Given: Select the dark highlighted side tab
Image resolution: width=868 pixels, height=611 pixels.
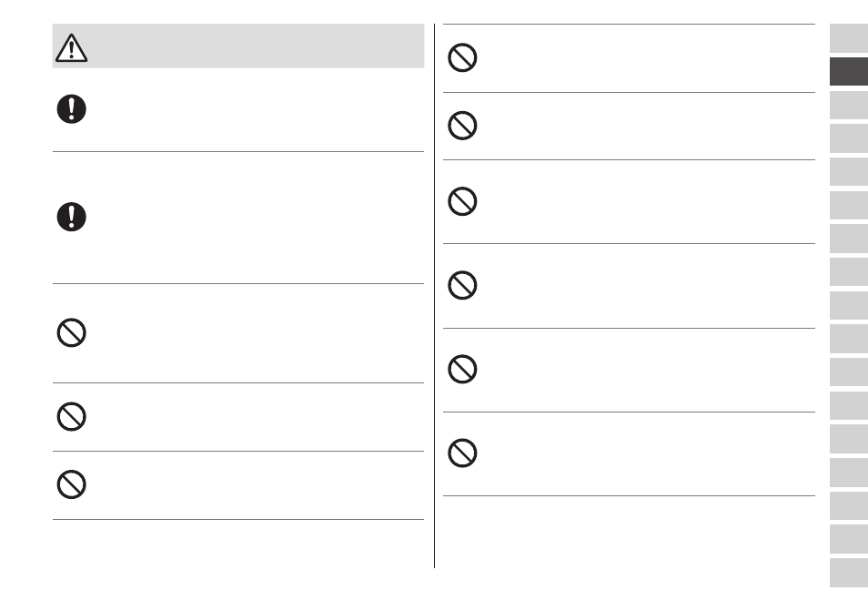Looking at the screenshot, I should pyautogui.click(x=849, y=71).
